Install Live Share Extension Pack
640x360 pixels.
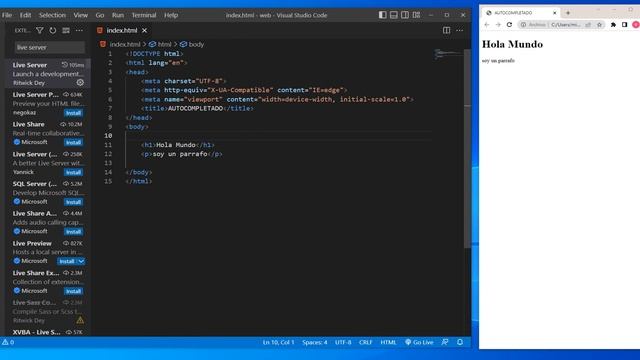click(73, 291)
